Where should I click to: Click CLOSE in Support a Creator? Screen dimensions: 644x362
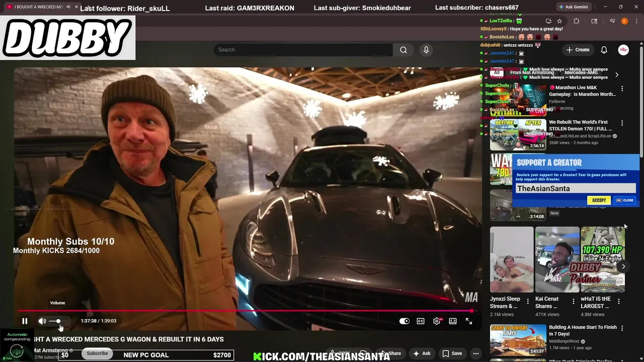coord(625,200)
